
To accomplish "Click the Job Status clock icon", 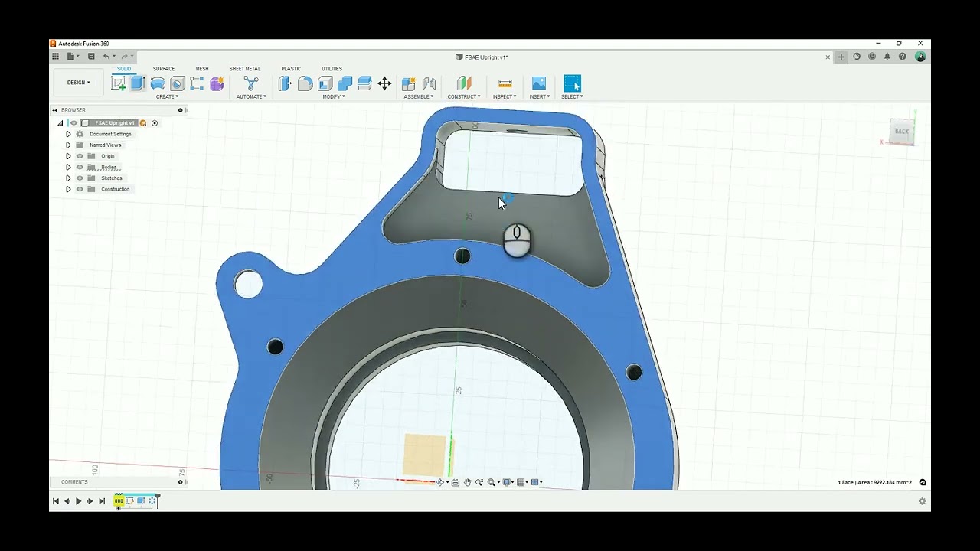I will click(872, 57).
